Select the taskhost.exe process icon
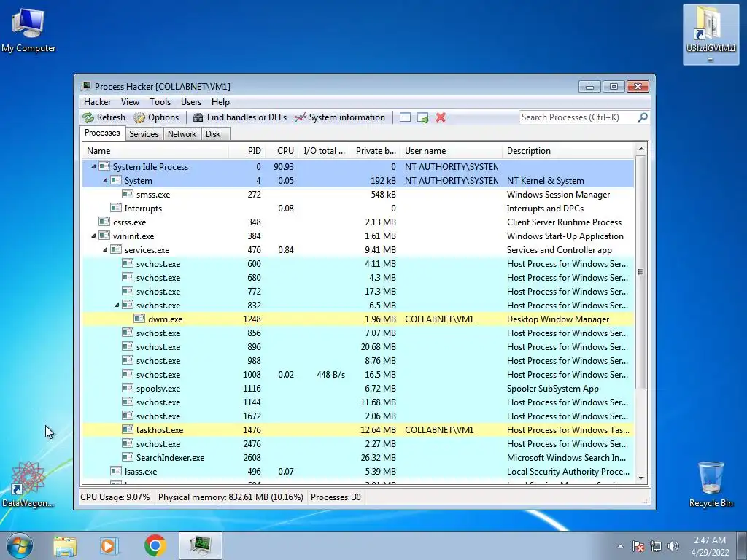 pos(127,429)
